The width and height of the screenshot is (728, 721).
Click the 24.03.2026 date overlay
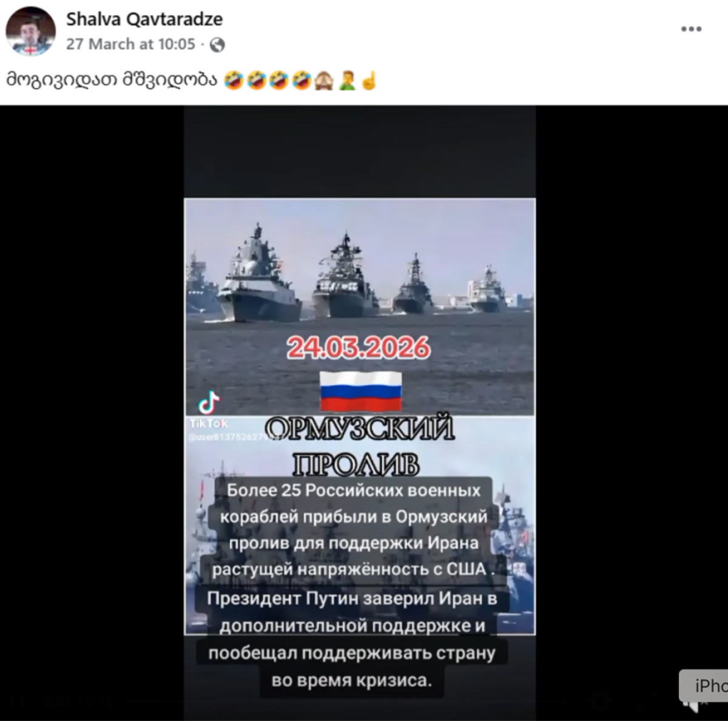click(x=359, y=348)
